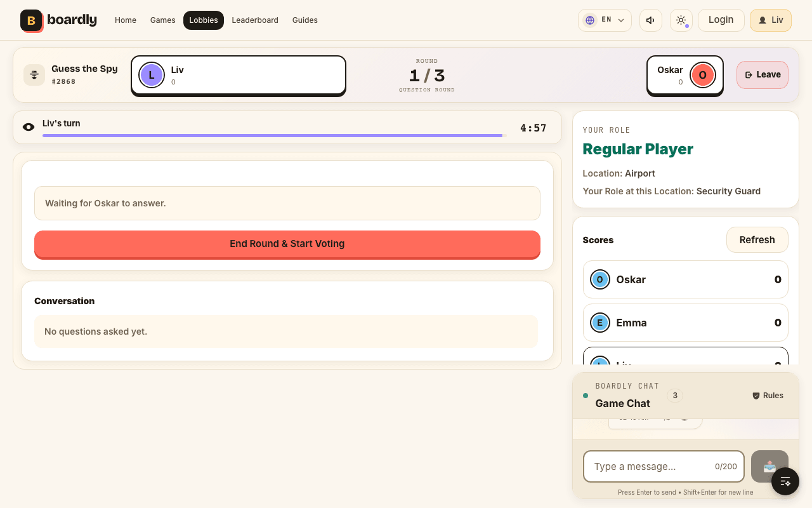The image size is (812, 508).
Task: Click the 4:57 countdown timer
Action: coord(534,128)
